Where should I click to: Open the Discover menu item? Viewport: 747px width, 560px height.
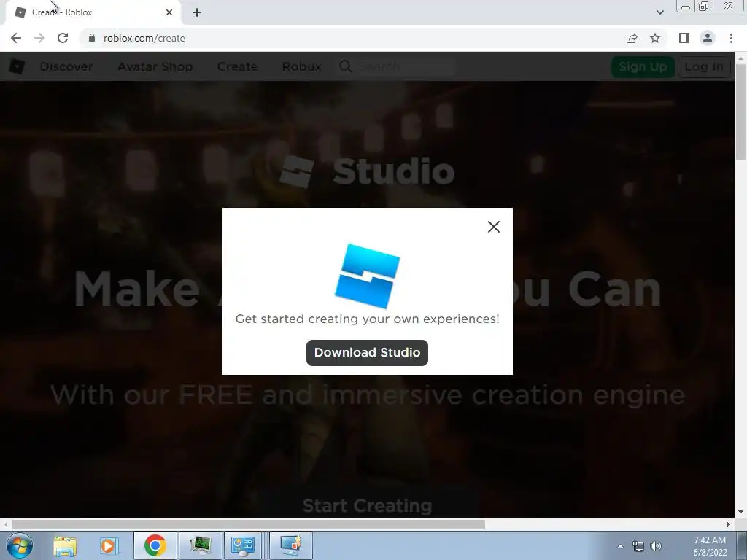[x=66, y=66]
